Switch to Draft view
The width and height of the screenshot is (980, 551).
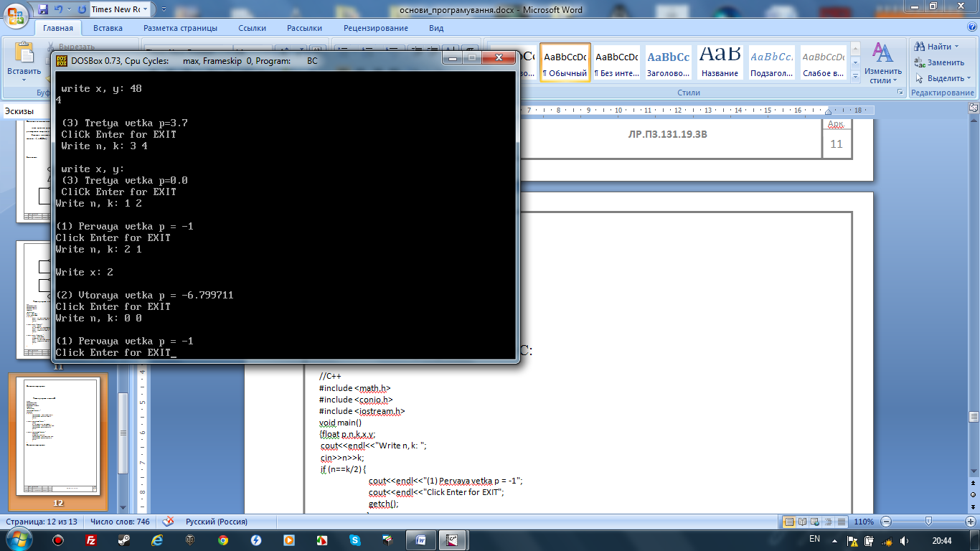pos(842,522)
